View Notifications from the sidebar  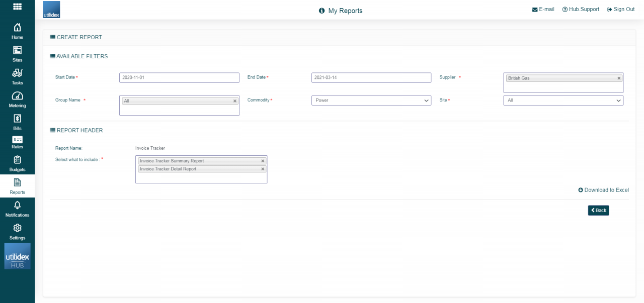coord(17,209)
